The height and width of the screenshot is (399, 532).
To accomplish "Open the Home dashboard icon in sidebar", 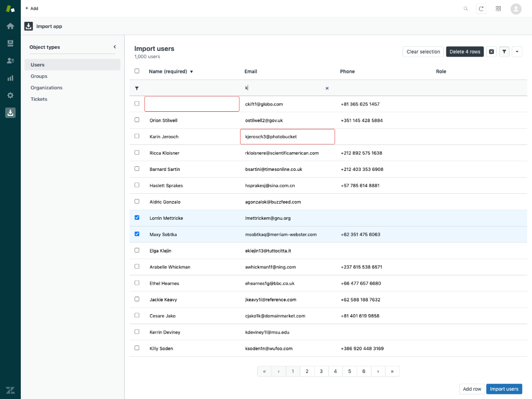I will [x=10, y=25].
